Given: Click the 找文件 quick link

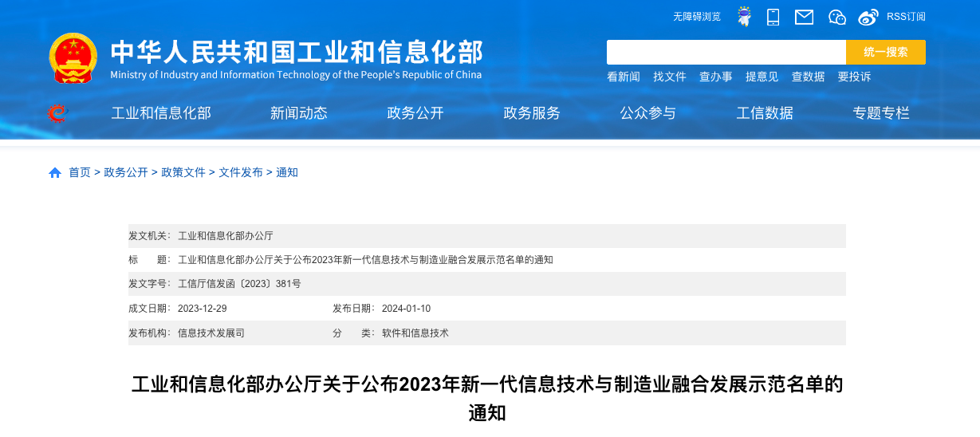Looking at the screenshot, I should tap(670, 77).
